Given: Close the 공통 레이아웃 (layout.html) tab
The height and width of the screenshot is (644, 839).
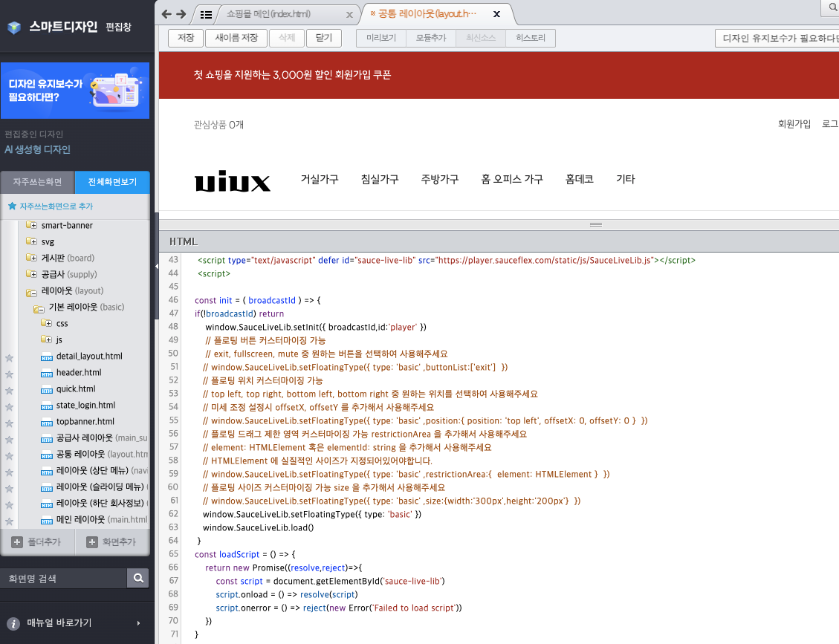Looking at the screenshot, I should pos(496,14).
